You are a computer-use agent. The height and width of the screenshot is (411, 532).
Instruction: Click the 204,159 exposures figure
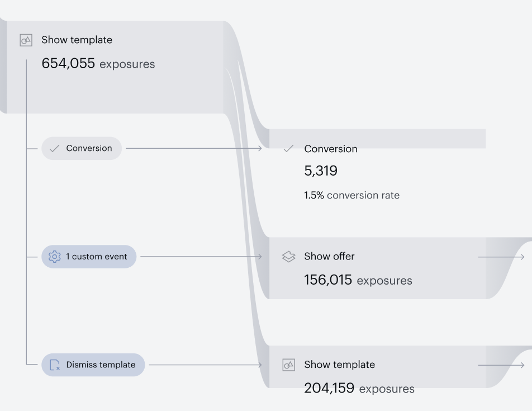click(359, 388)
